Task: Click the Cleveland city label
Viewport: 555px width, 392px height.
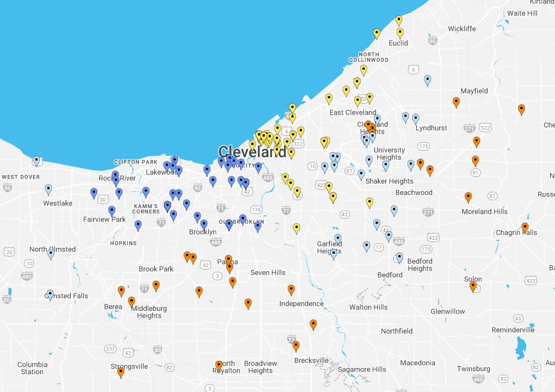Action: [x=252, y=152]
